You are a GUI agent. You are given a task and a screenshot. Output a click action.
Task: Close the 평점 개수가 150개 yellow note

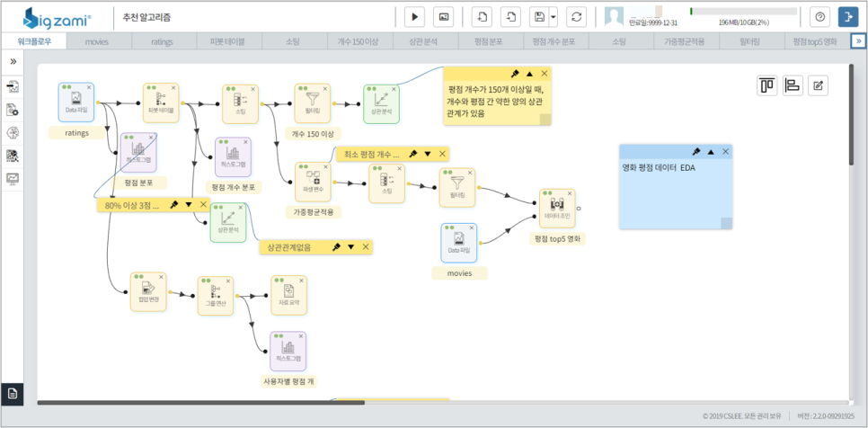[545, 74]
